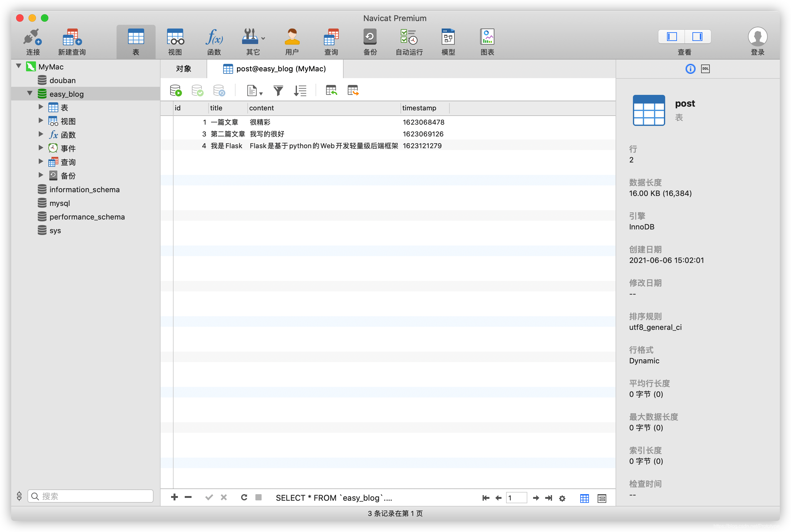
Task: Go to the previous page
Action: point(498,498)
